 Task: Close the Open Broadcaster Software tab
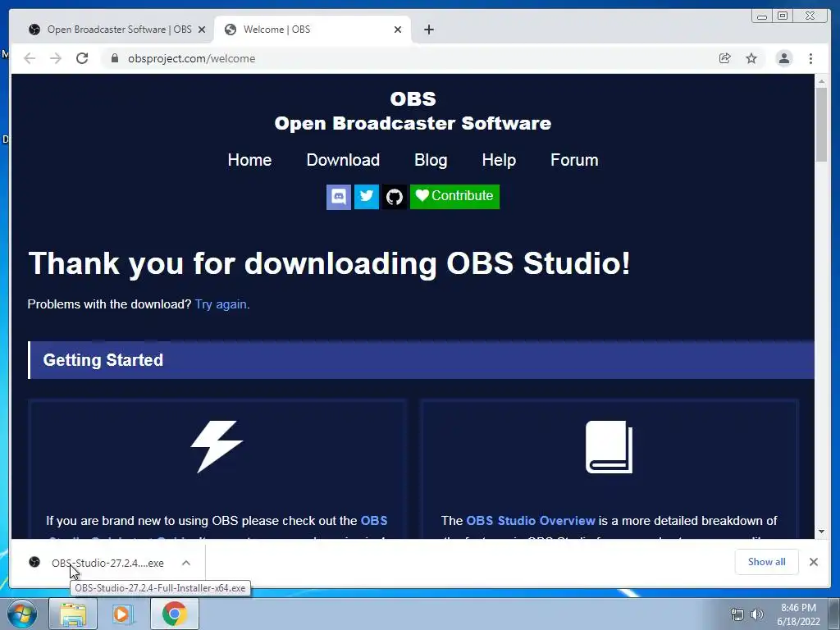tap(202, 30)
